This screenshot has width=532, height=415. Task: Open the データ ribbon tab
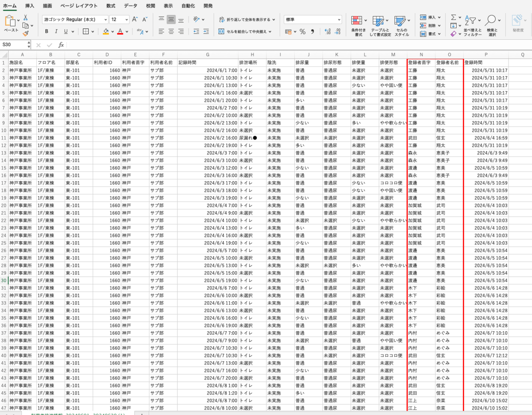coord(130,6)
